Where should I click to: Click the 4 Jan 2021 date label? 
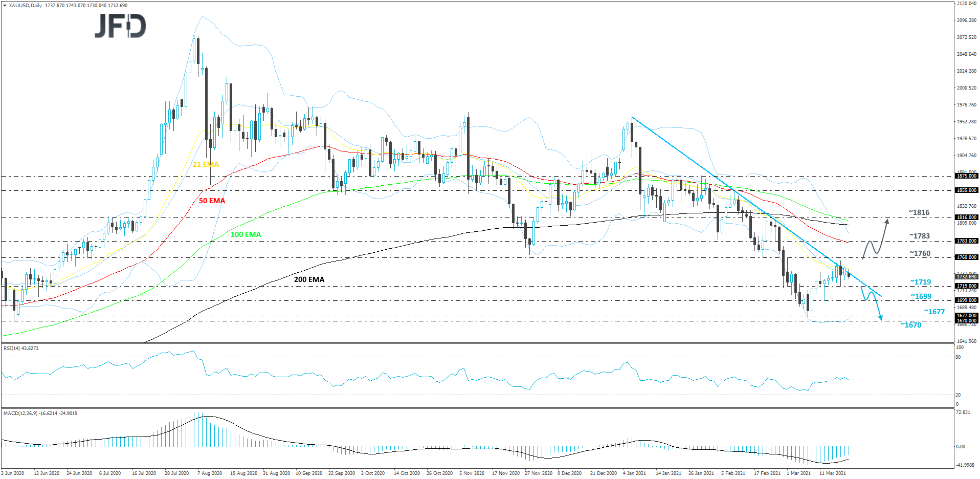[634, 473]
